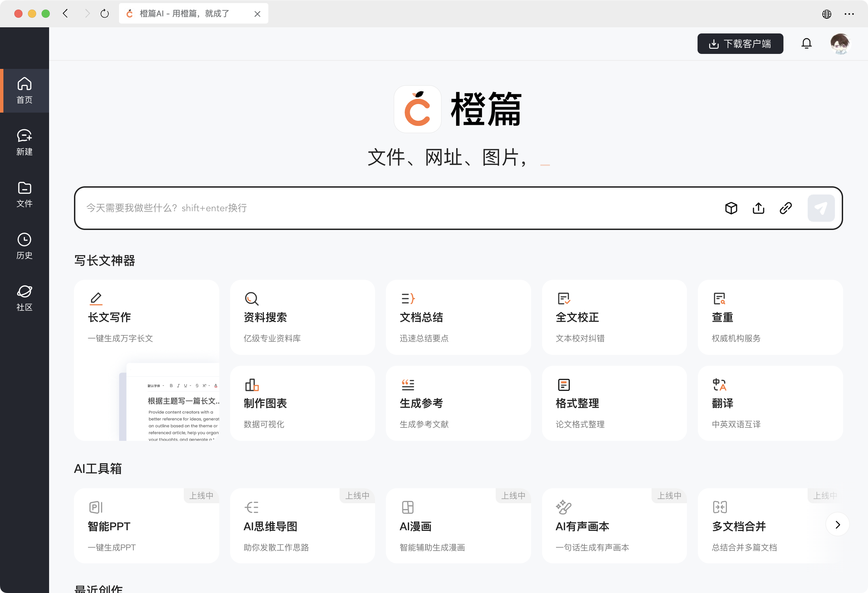The image size is (868, 593).
Task: Open the 多文档合并 card title
Action: (x=739, y=526)
